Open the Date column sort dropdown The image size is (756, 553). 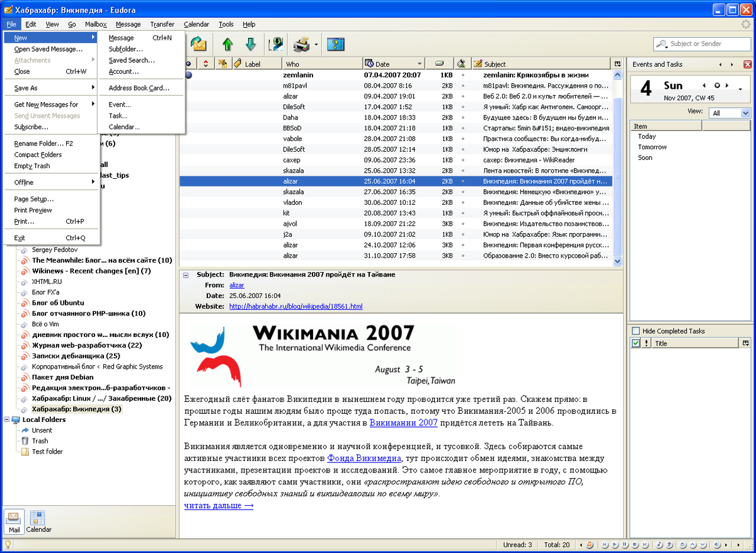click(x=419, y=63)
